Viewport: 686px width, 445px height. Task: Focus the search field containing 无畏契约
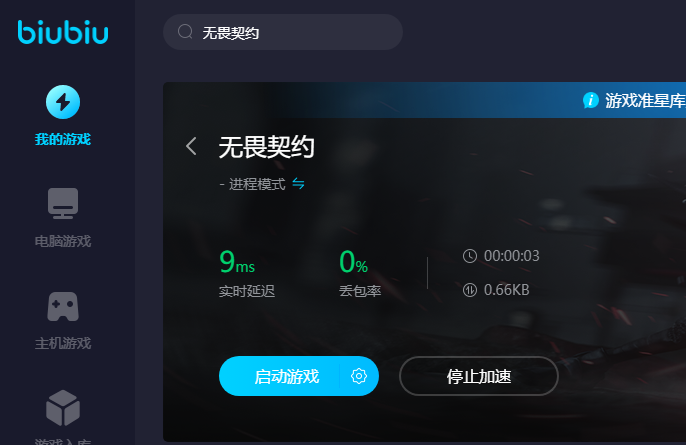(x=283, y=32)
